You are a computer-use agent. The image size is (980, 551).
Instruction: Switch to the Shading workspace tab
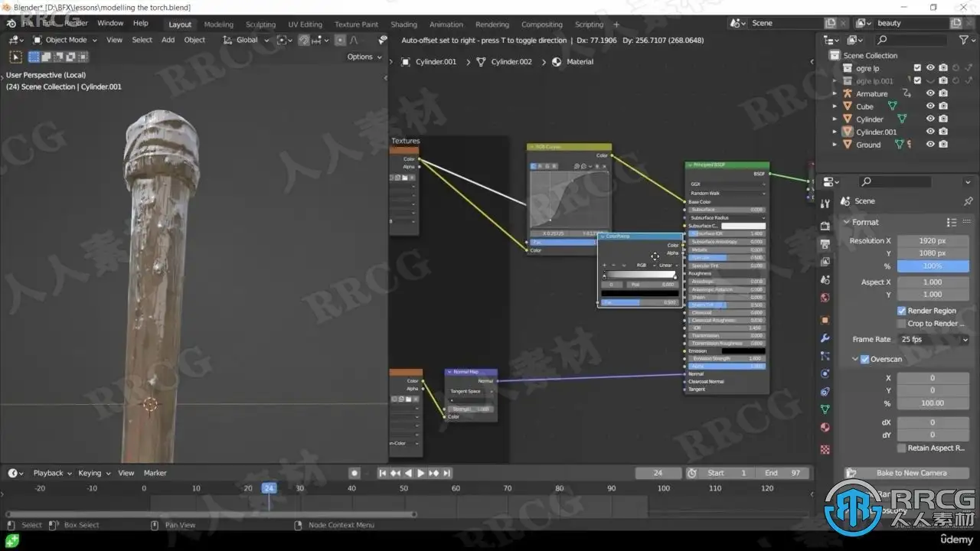(x=403, y=24)
